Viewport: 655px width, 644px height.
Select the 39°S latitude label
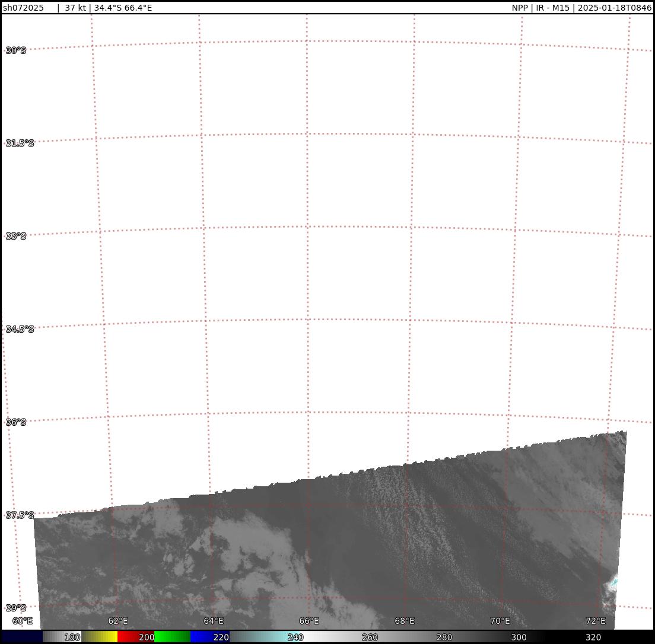pos(16,608)
